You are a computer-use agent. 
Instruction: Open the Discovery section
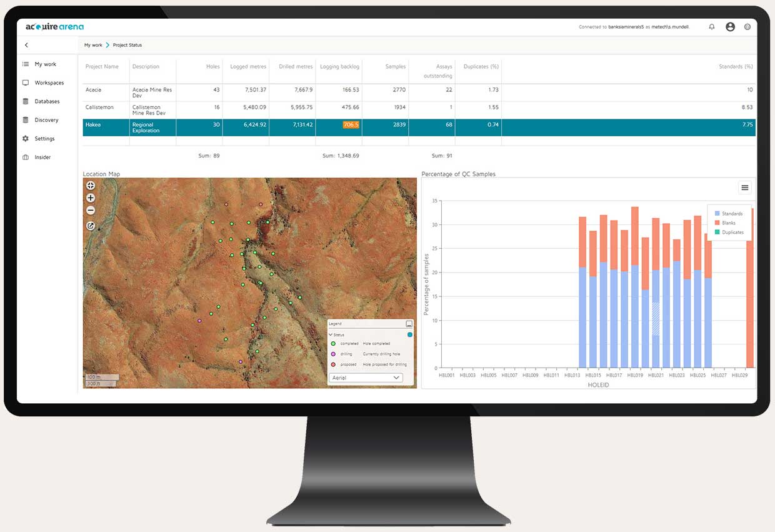pos(45,119)
